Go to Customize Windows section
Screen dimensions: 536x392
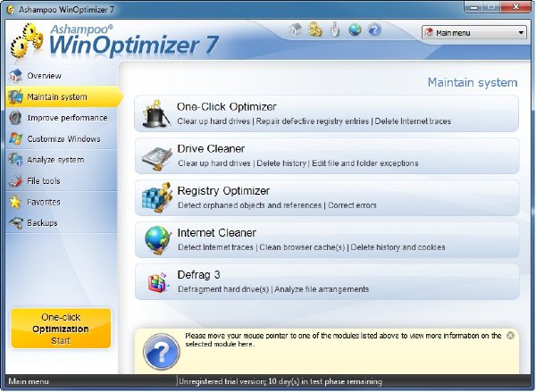(62, 138)
